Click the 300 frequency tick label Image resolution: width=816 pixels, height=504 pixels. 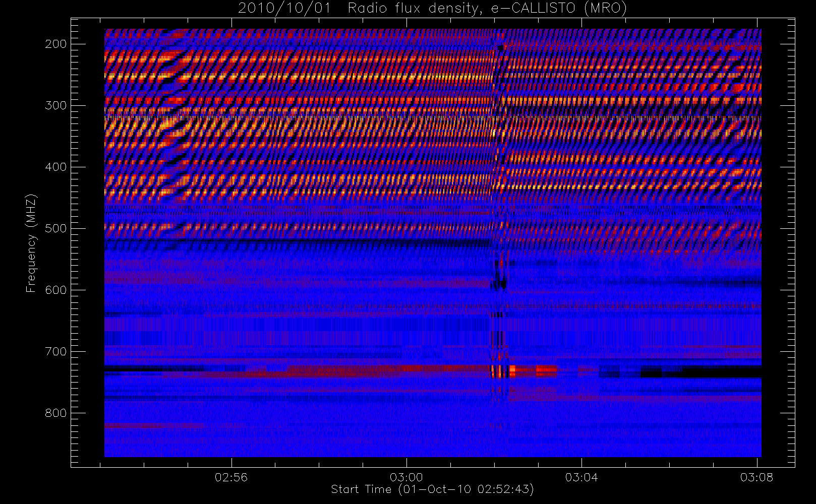(x=55, y=105)
